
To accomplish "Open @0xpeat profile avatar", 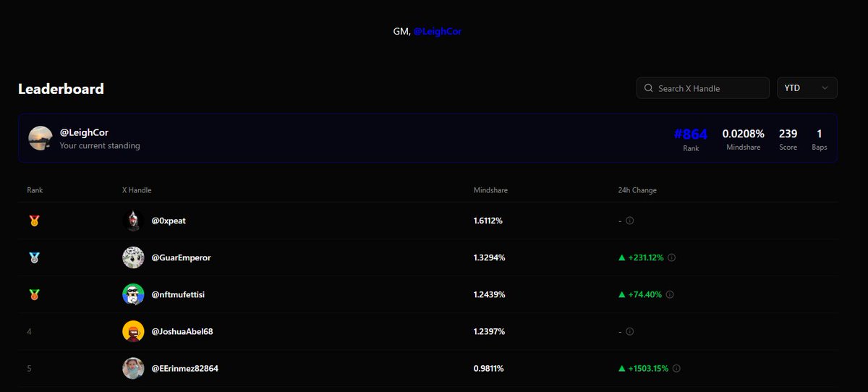I will tap(133, 221).
